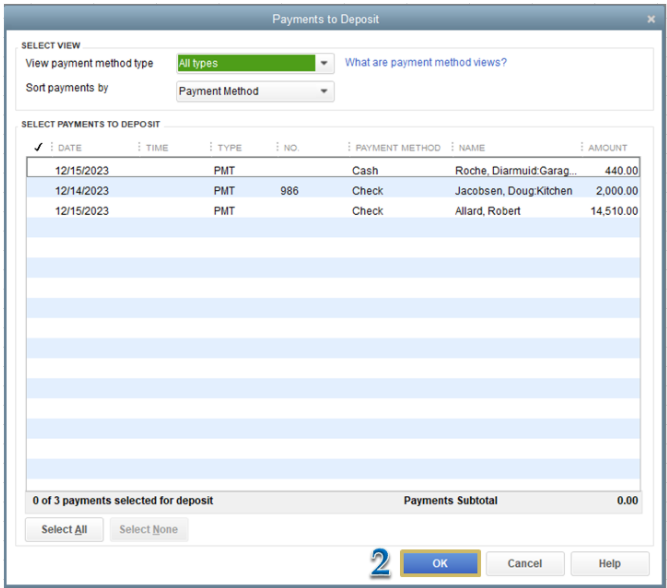The image size is (667, 588).
Task: Sort by the PAYMENT METHOD column header
Action: pyautogui.click(x=398, y=148)
